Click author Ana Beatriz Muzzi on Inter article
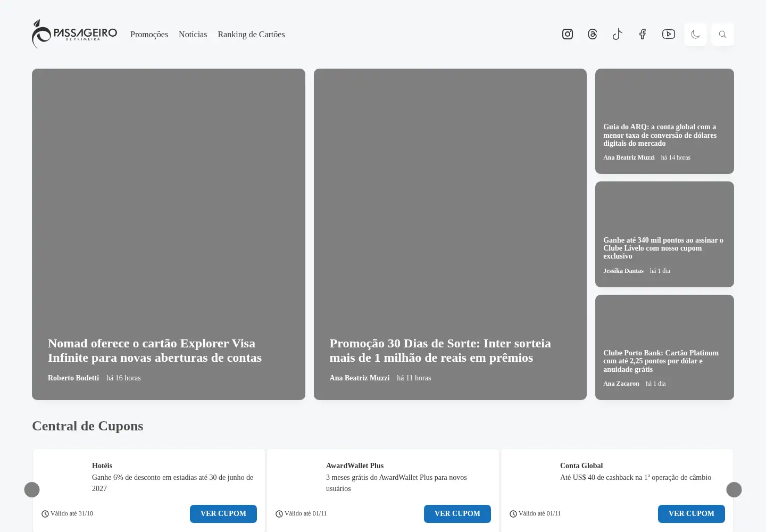The image size is (766, 532). point(360,378)
